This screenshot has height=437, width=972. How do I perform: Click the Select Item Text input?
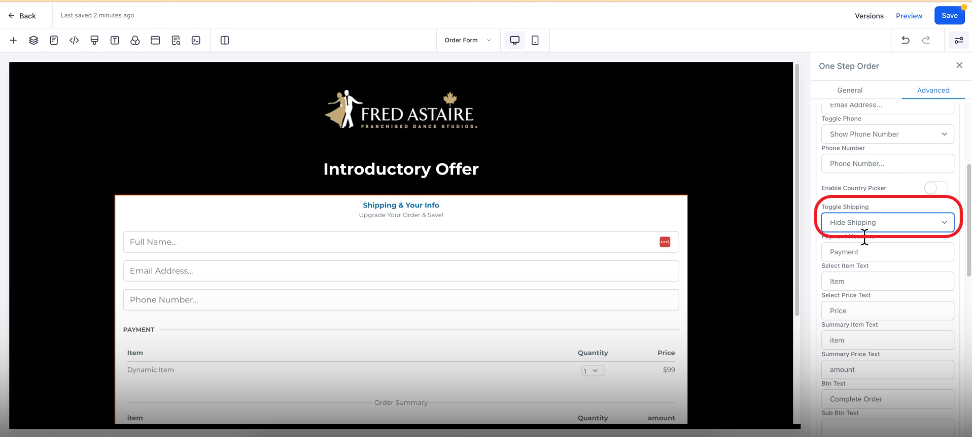coord(888,281)
